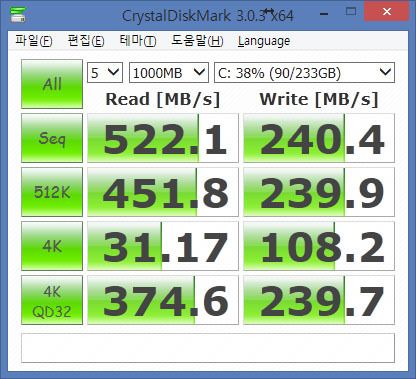Close the CrystalDiskMark window
Screen dimensions: 416x379
[x=387, y=12]
